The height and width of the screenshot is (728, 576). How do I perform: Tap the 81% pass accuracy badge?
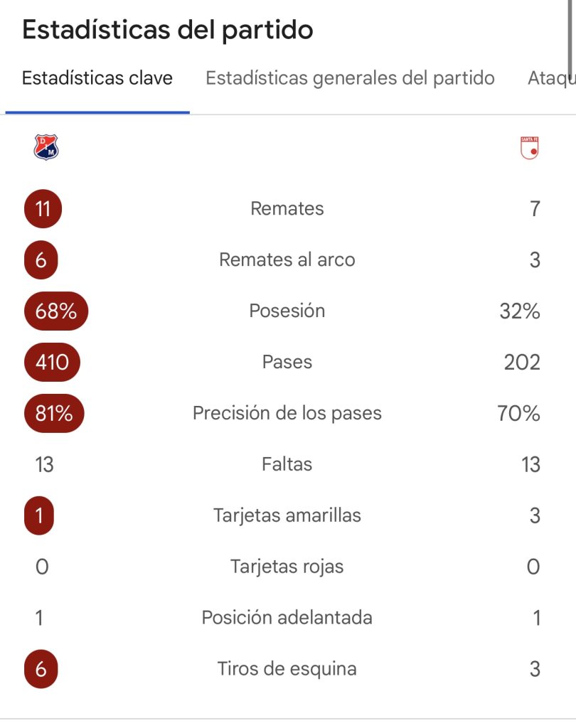(x=54, y=413)
